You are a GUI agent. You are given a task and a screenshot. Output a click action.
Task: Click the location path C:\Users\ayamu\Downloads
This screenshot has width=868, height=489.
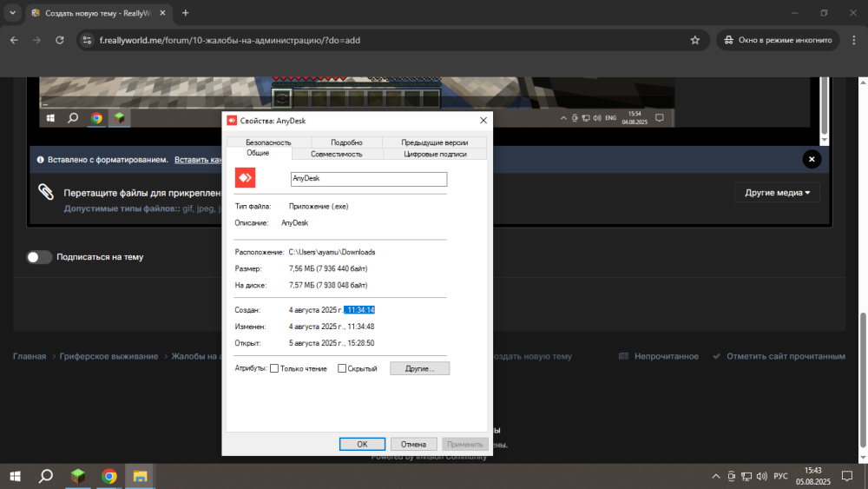pyautogui.click(x=332, y=252)
